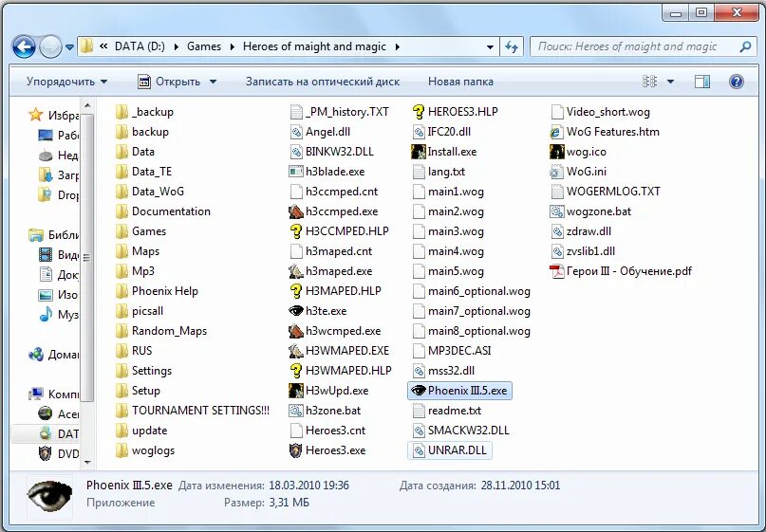Open the Упорядочить menu
This screenshot has width=766, height=532.
66,82
